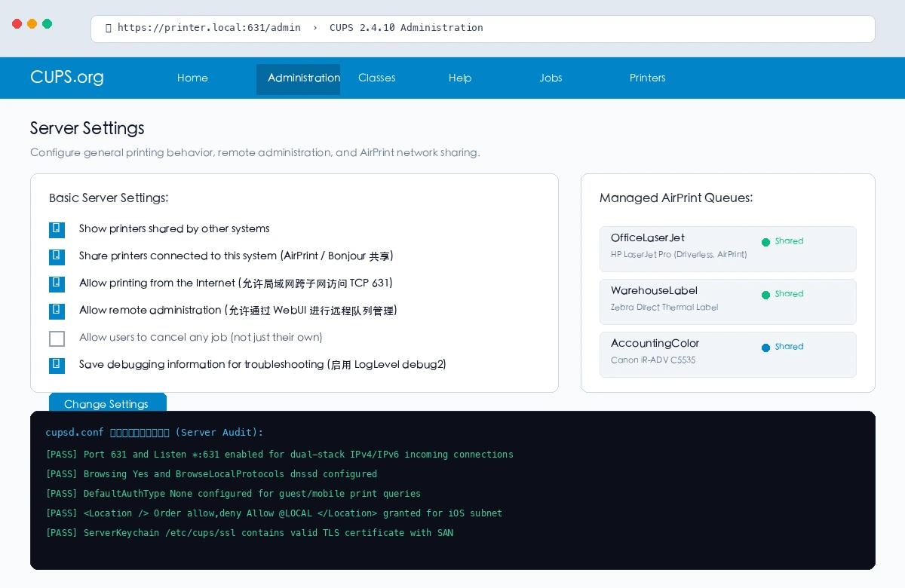Open the Home tab
905x588 pixels.
[x=192, y=78]
